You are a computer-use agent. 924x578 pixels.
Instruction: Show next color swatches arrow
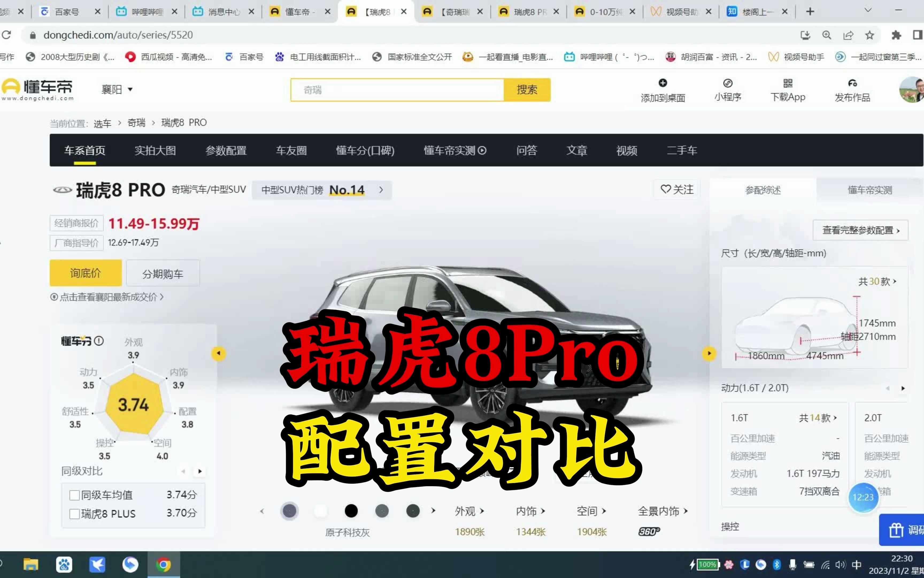point(433,510)
